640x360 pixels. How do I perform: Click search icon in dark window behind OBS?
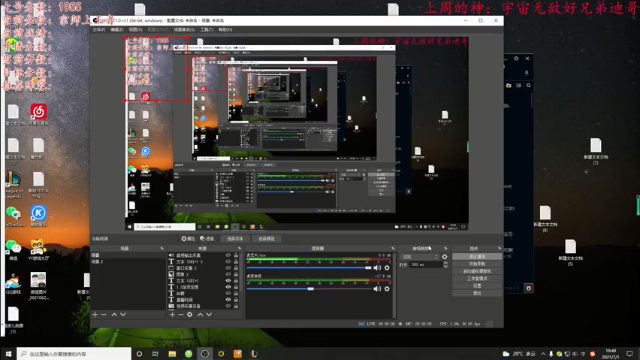point(529,85)
